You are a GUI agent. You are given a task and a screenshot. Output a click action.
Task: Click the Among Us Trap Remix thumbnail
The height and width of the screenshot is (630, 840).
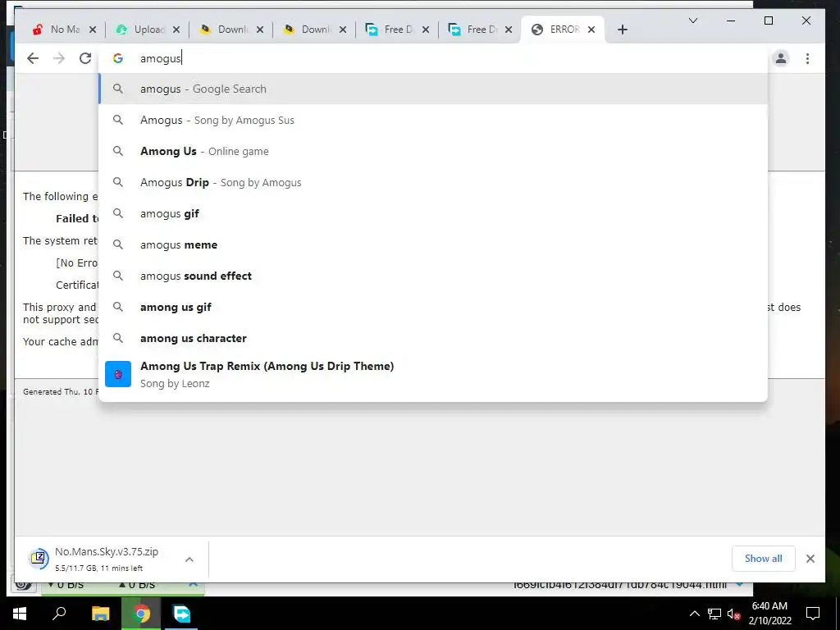[x=118, y=374]
